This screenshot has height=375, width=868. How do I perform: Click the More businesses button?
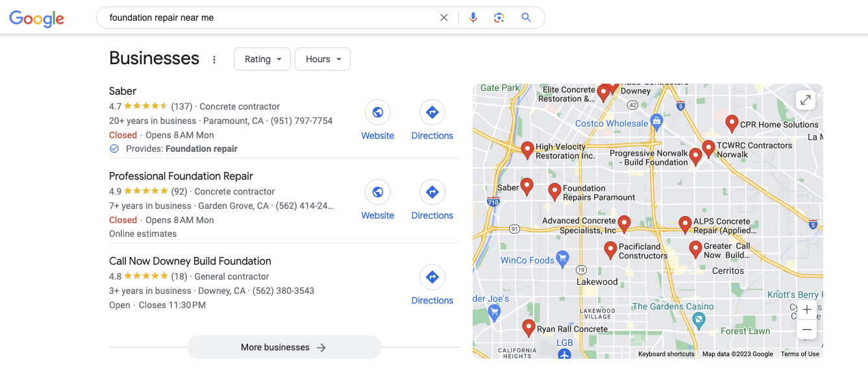(x=284, y=347)
